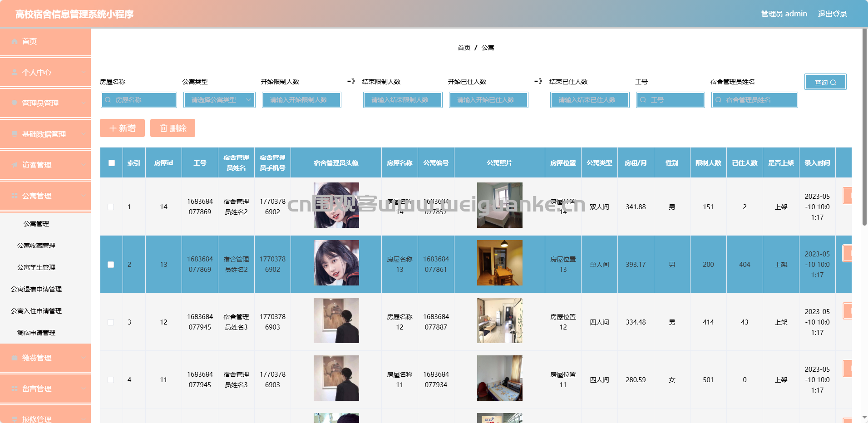Open the 公寓照片 thumbnail in row 4
Viewport: 868px width, 423px height.
point(500,378)
